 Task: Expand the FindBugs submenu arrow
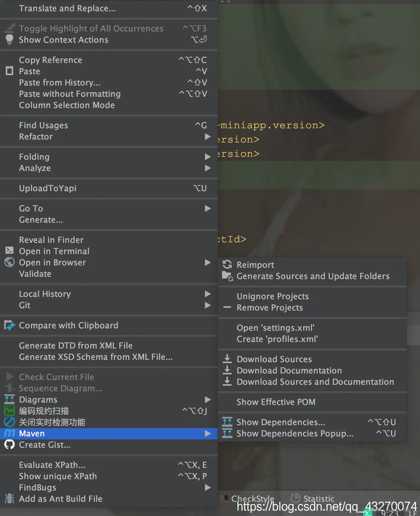(208, 487)
